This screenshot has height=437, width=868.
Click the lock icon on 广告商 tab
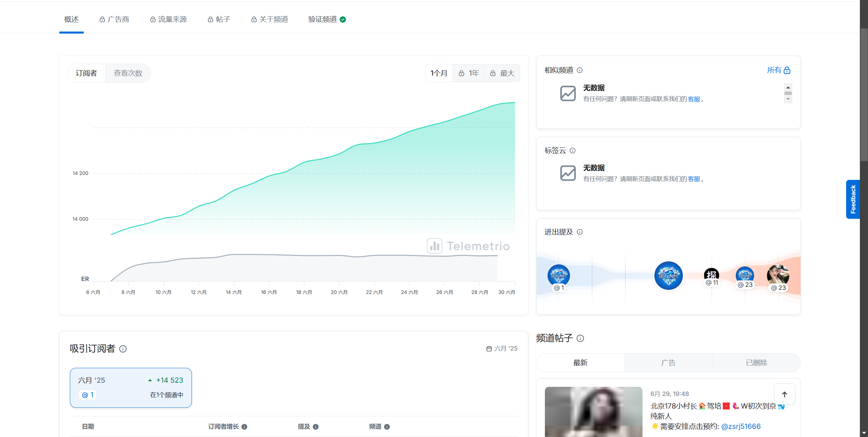click(x=102, y=20)
